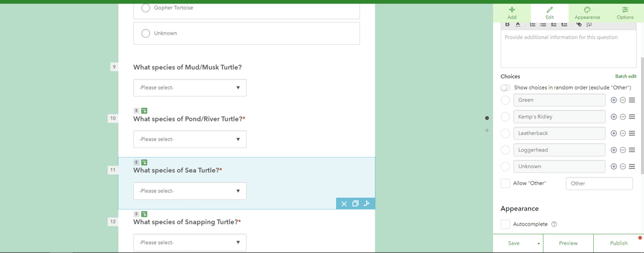Delete the selected Sea Turtle question
Screen dimensions: 644x253
[x=344, y=204]
